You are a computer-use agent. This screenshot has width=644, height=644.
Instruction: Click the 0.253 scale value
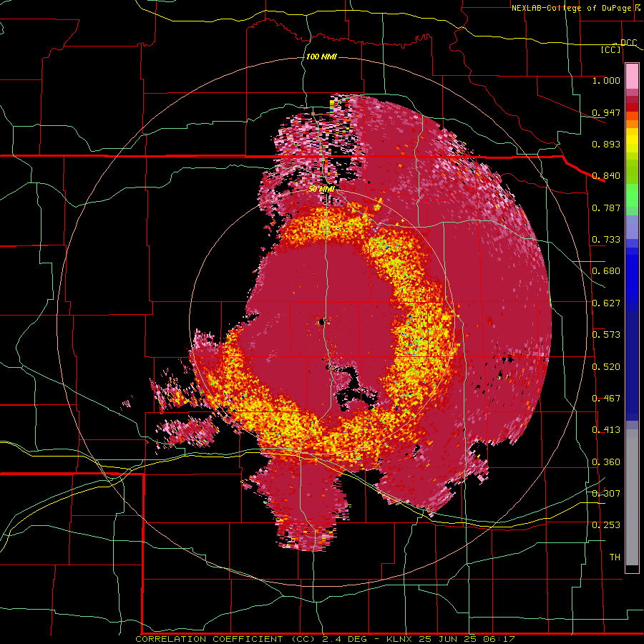coord(606,525)
